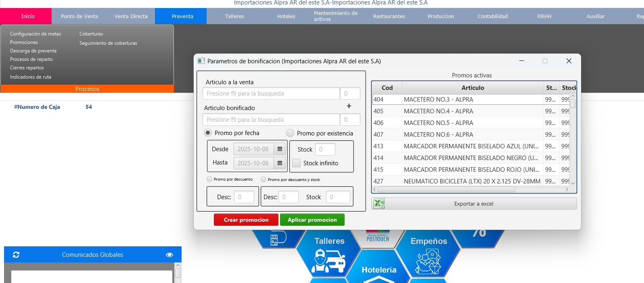Select the Promo por existencia option

click(290, 133)
